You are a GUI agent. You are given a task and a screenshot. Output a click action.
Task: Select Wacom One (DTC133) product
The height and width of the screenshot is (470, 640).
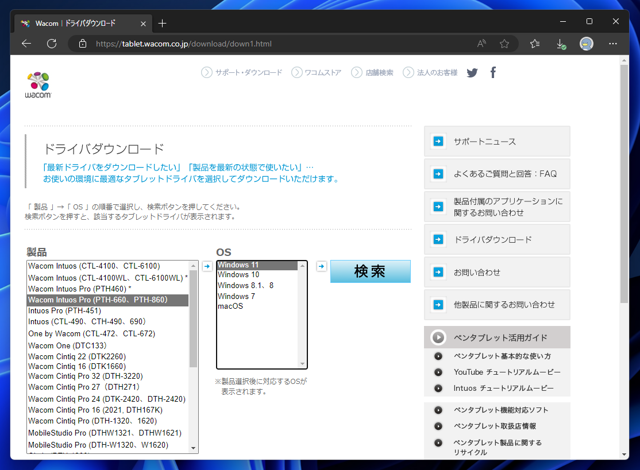[x=107, y=346]
